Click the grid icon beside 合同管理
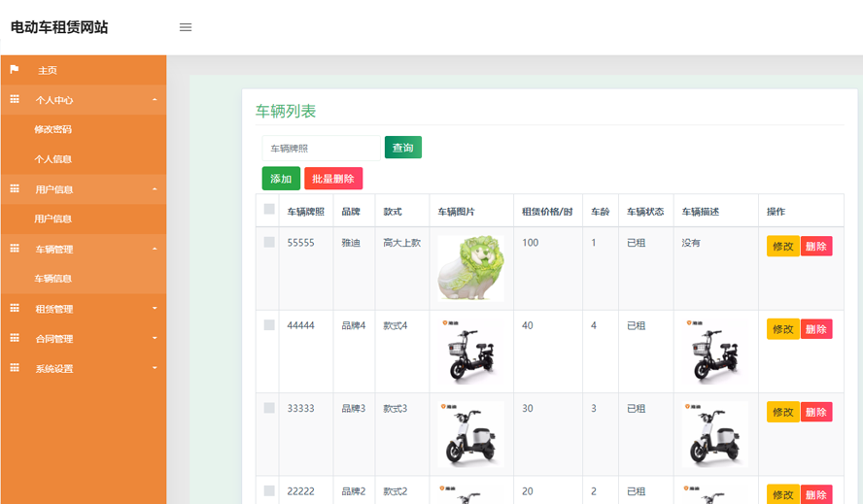This screenshot has height=504, width=863. click(15, 338)
